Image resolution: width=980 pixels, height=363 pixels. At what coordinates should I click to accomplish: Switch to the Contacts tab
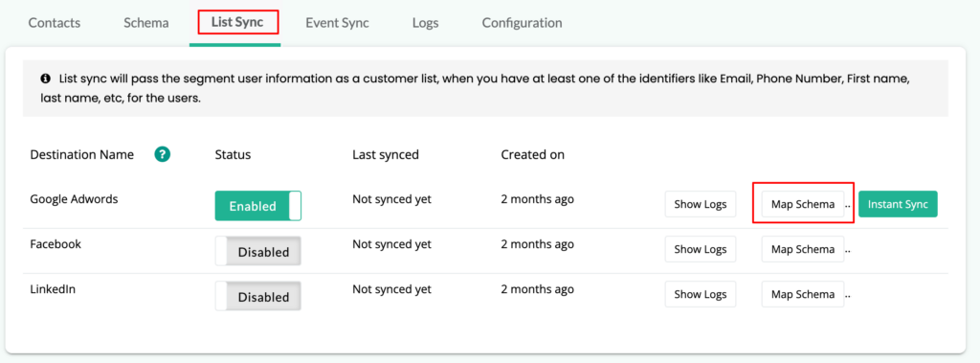point(55,23)
